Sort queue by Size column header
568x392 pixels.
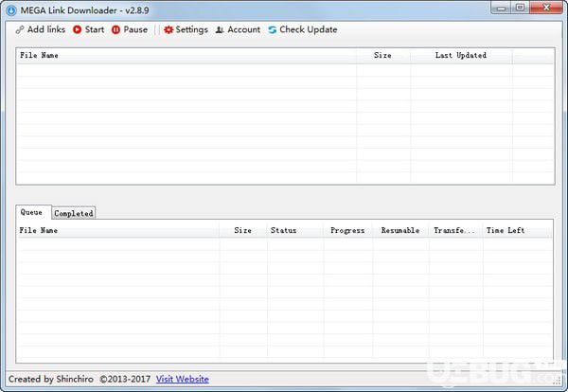coord(243,230)
